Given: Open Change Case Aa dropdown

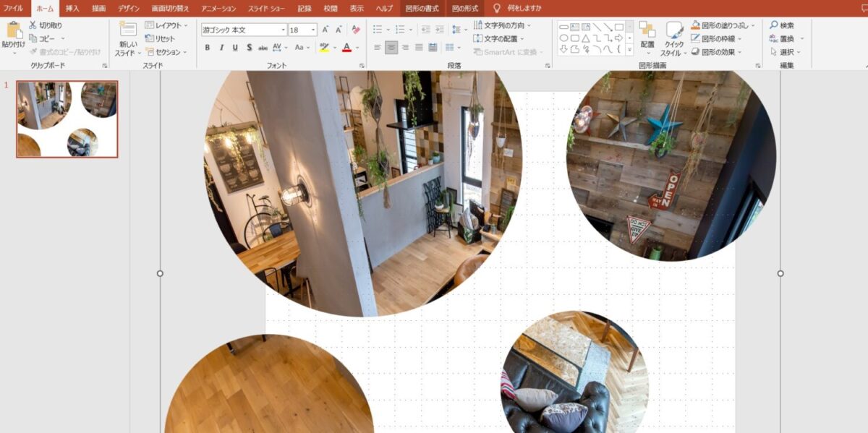Looking at the screenshot, I should coord(302,48).
